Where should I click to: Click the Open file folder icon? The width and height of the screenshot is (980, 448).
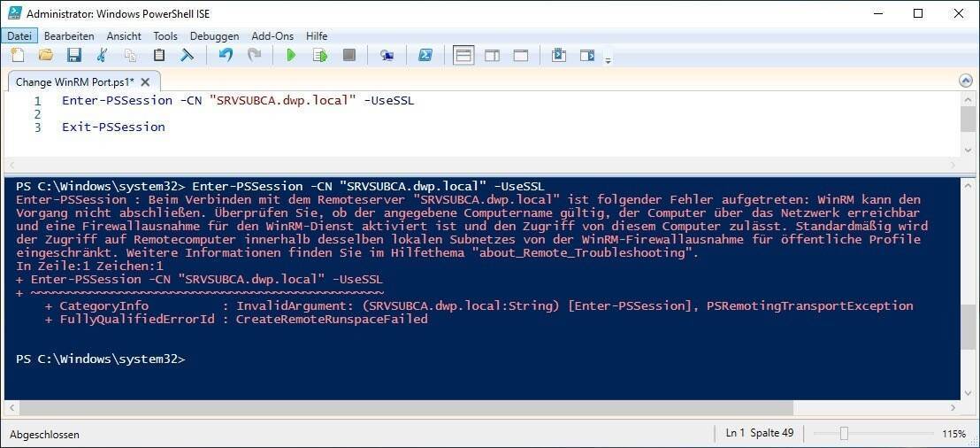click(x=46, y=55)
